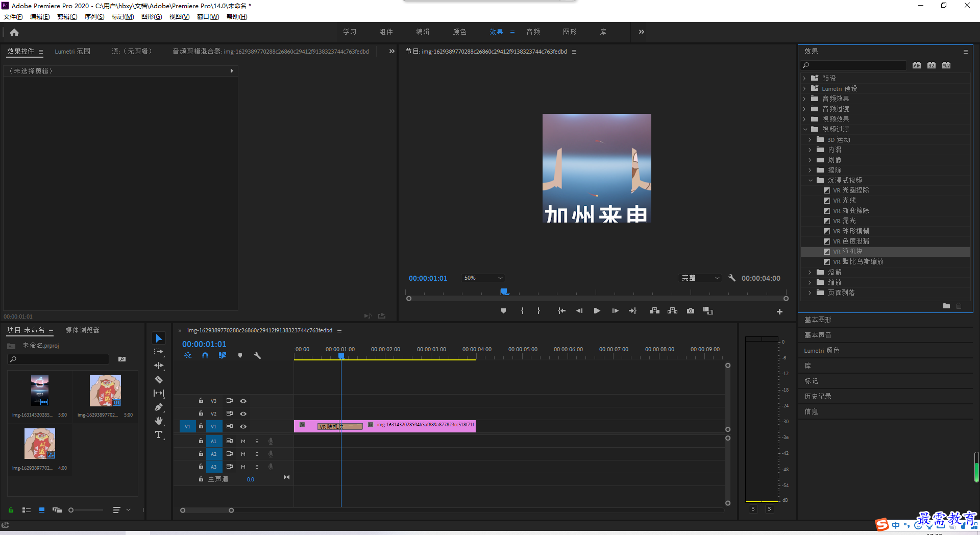
Task: Collapse the 沉浸式视频 folder
Action: point(810,180)
